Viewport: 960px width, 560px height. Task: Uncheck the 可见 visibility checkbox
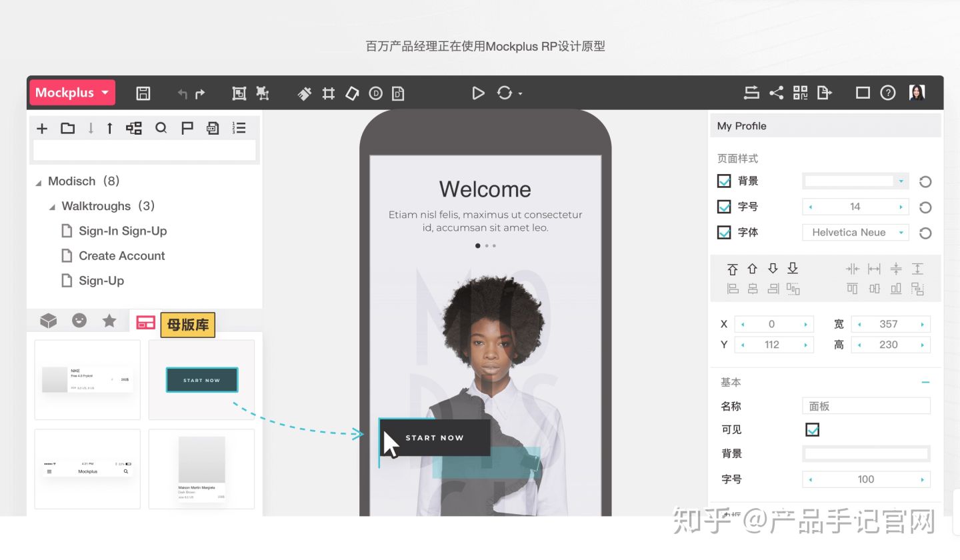(x=812, y=430)
